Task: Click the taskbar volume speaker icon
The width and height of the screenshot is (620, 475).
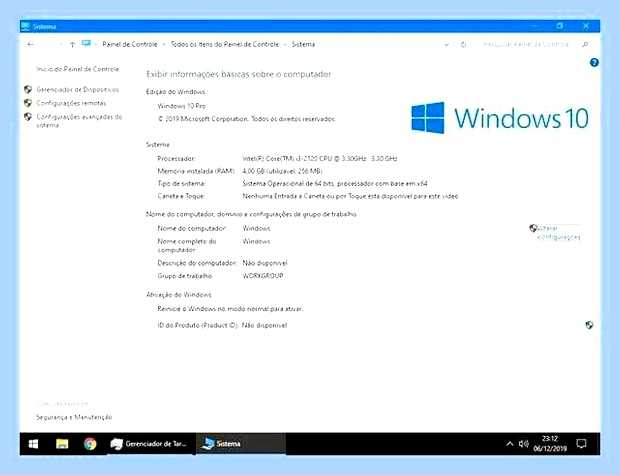Action: point(524,444)
